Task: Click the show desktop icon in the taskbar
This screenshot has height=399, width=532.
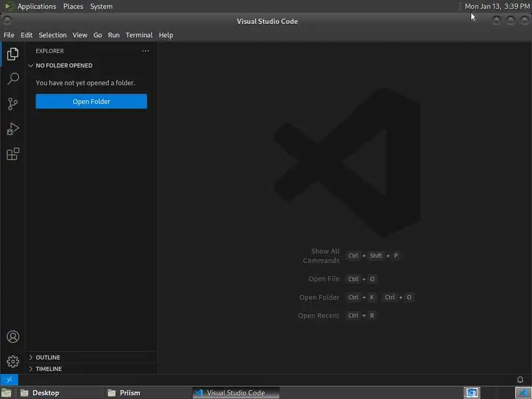Action: tap(6, 393)
